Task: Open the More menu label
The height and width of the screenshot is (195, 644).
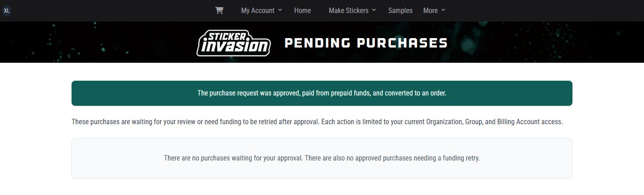Action: (x=431, y=10)
